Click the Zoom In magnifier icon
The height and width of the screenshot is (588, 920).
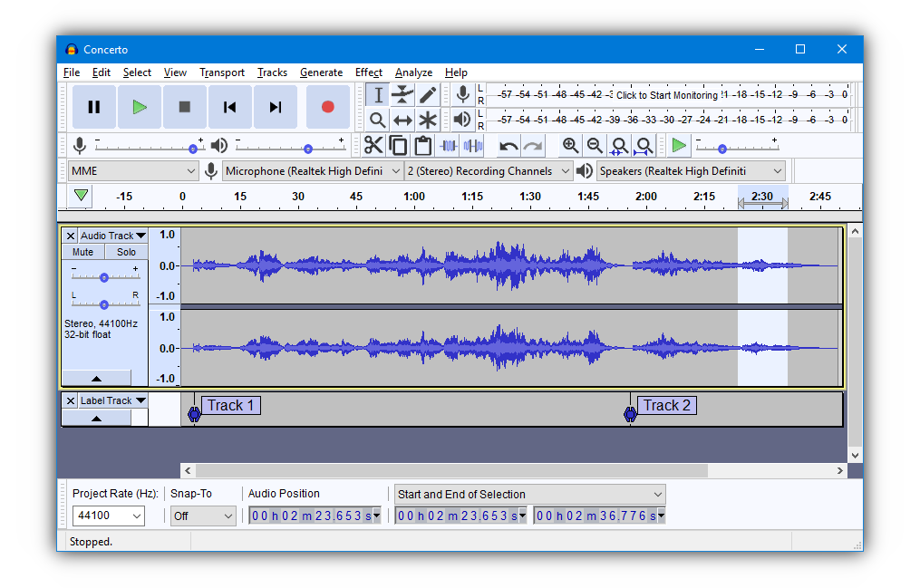pos(569,145)
